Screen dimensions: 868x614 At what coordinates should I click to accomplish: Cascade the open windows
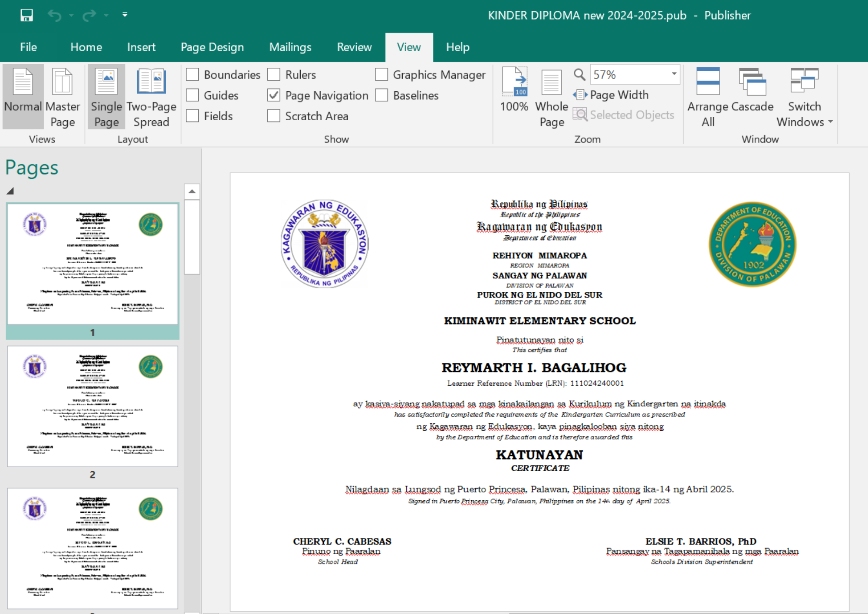pos(752,90)
